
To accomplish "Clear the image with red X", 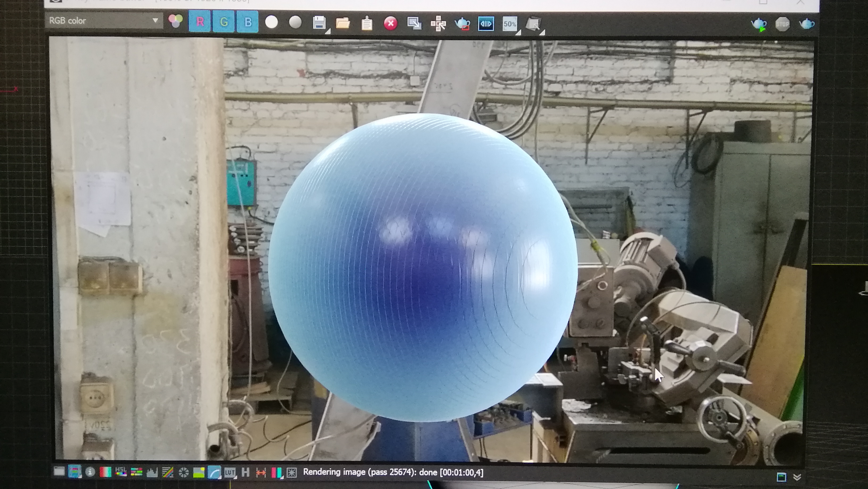I will click(391, 24).
